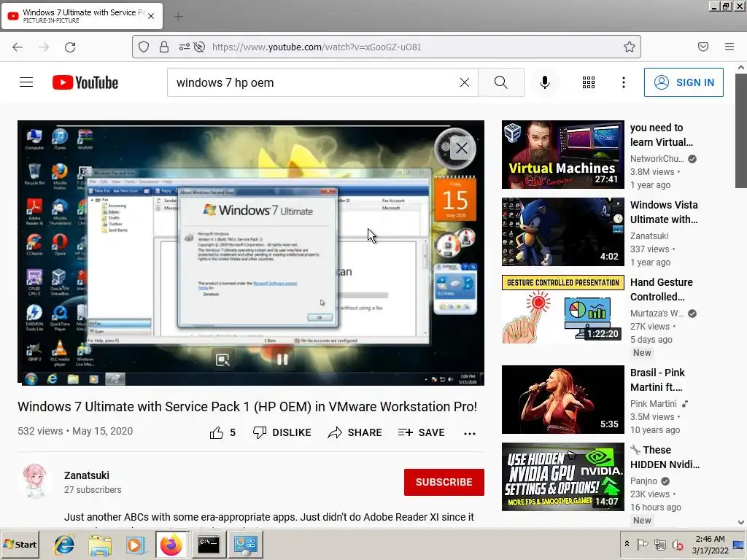Open Action Center flag in tray
The image size is (747, 560).
pyautogui.click(x=643, y=544)
